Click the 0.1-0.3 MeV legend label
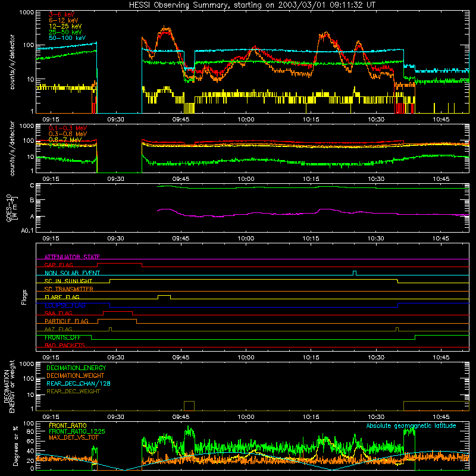This screenshot has height=476, width=476. (x=68, y=128)
